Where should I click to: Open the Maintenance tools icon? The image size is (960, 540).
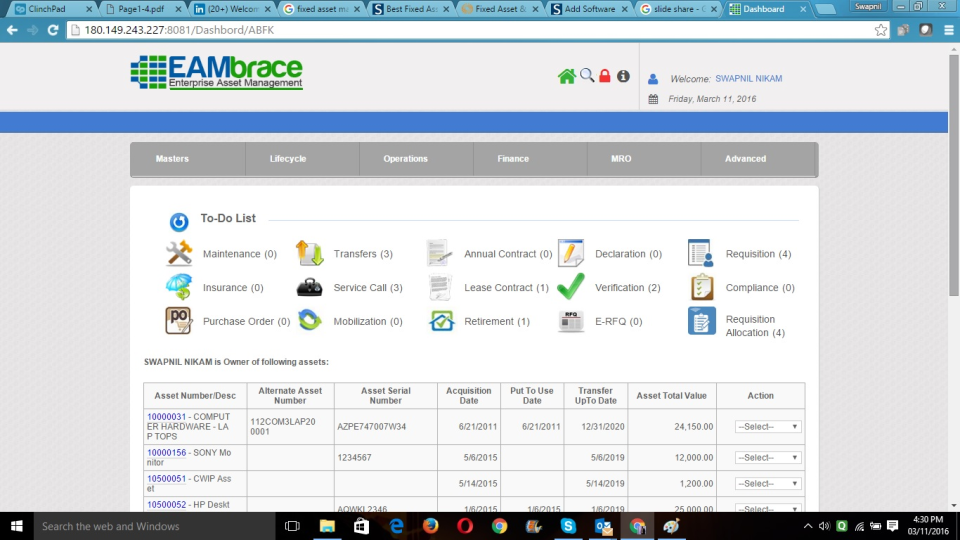coord(179,253)
